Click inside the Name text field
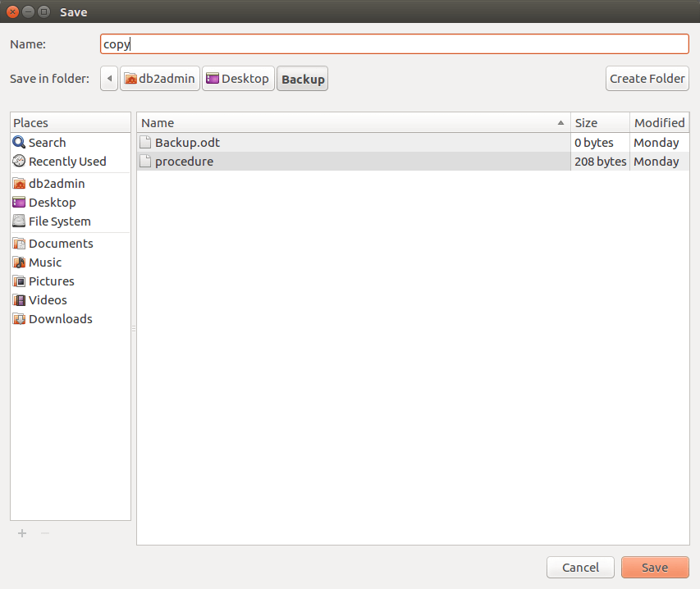Viewport: 700px width, 589px height. (x=394, y=44)
